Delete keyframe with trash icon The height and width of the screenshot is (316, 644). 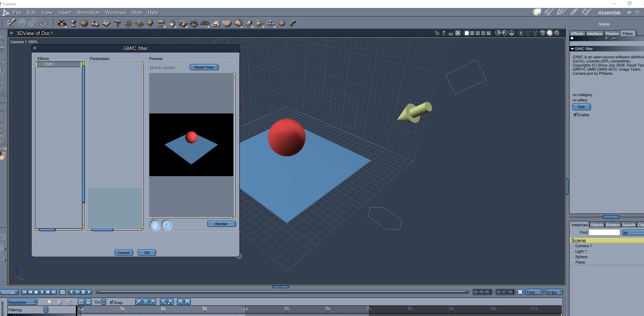[83, 292]
